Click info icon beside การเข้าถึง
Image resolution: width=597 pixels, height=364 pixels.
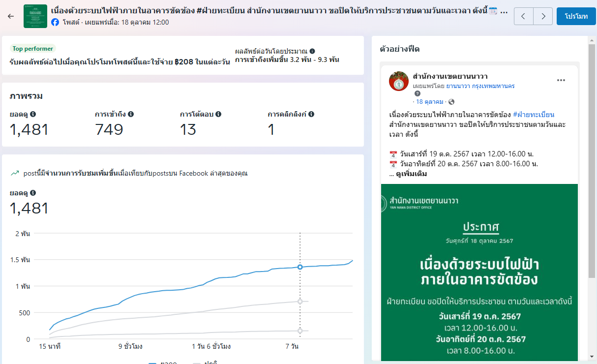[x=131, y=114]
